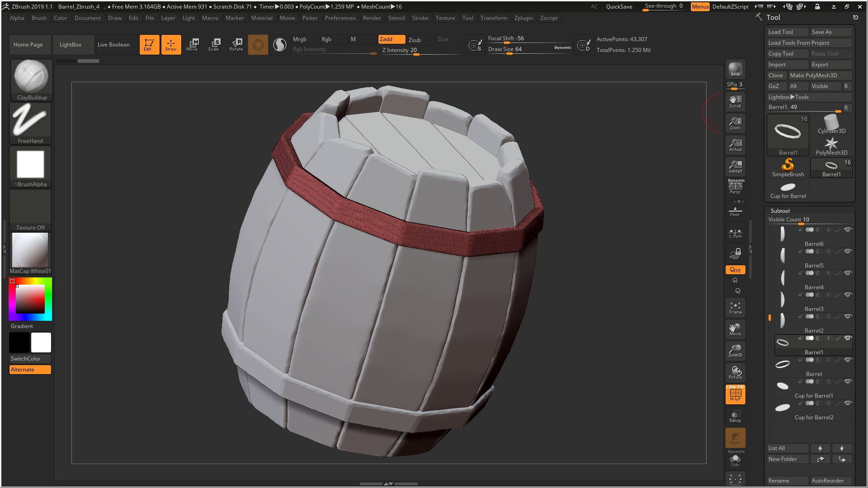Open the Texture Off picker

(x=30, y=210)
